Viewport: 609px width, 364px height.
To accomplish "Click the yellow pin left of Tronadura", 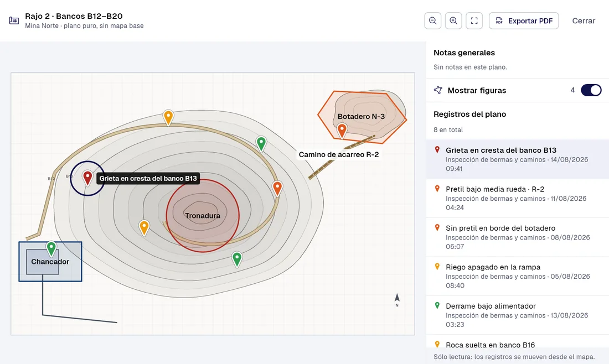I will point(144,228).
